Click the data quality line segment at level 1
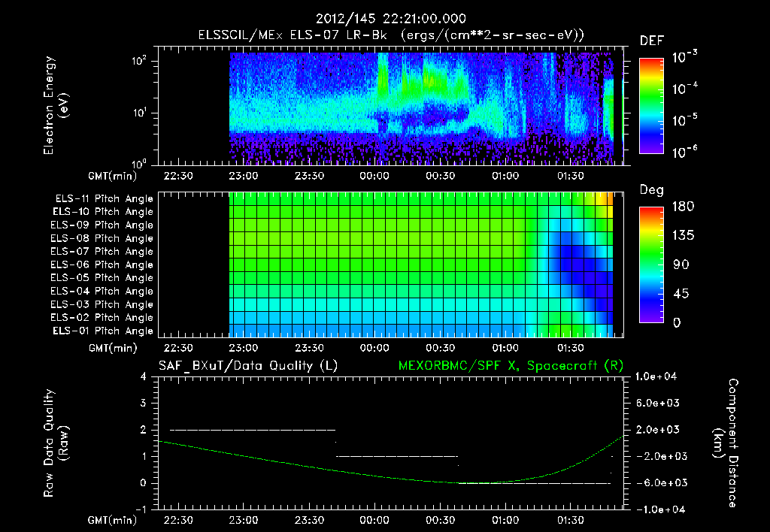 tap(397, 456)
